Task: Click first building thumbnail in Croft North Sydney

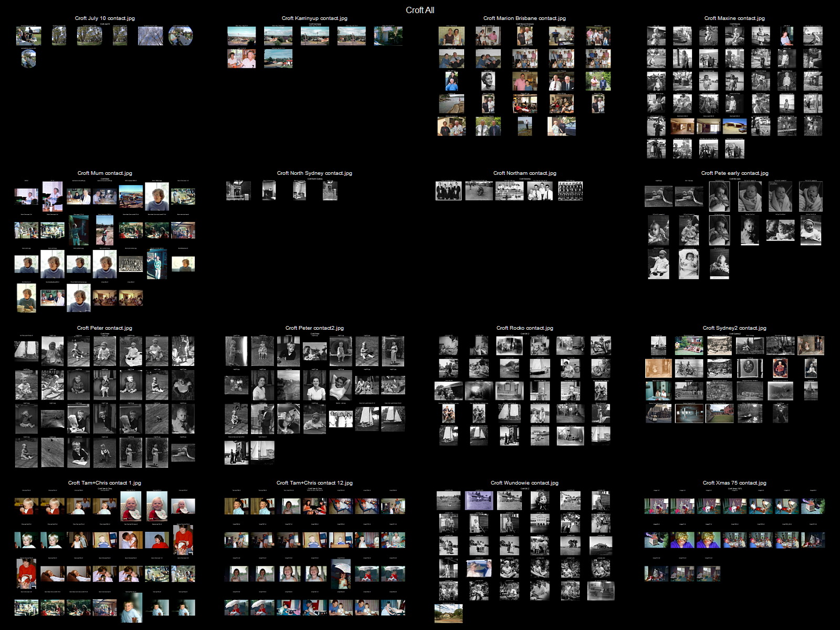Action: [238, 191]
